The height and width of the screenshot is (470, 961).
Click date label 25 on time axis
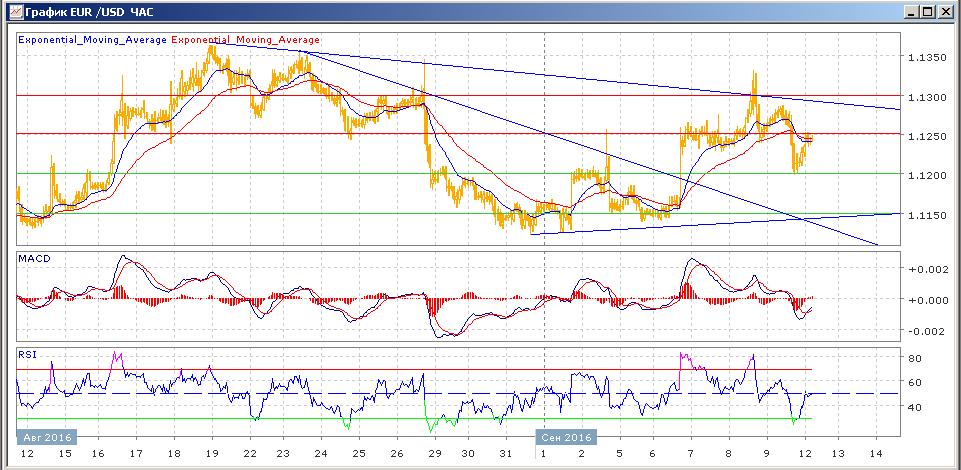[359, 454]
